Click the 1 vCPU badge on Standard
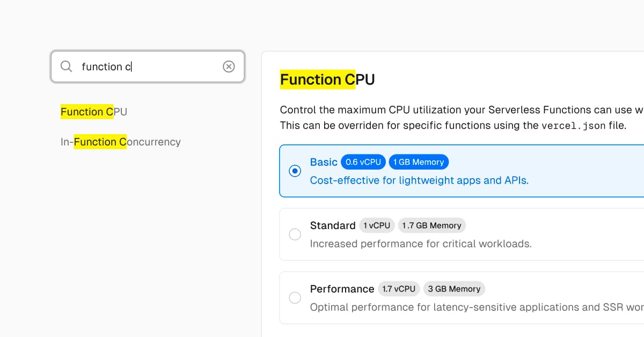 click(377, 225)
